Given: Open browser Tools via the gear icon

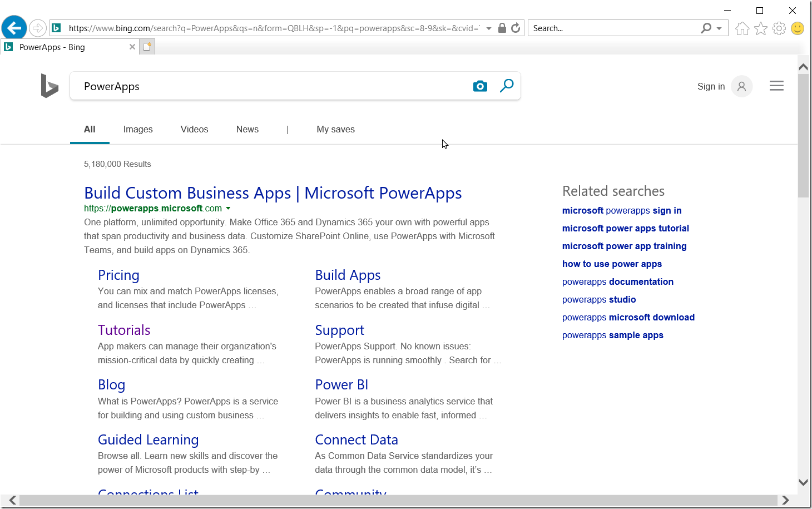Looking at the screenshot, I should coord(779,28).
